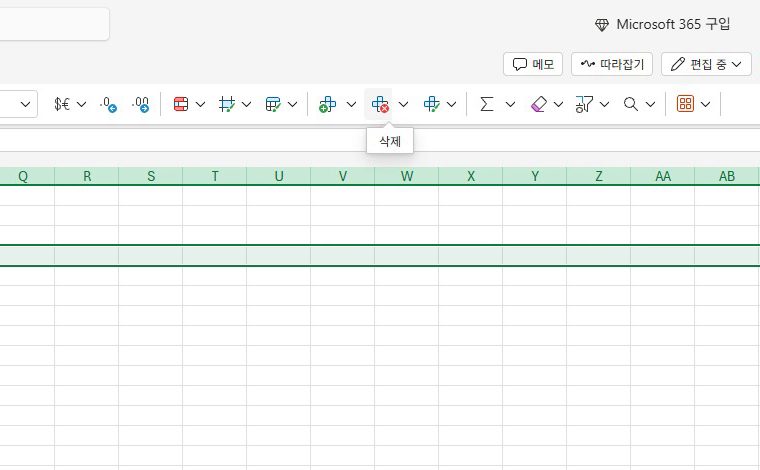Select column X header
This screenshot has width=760, height=470.
[471, 176]
